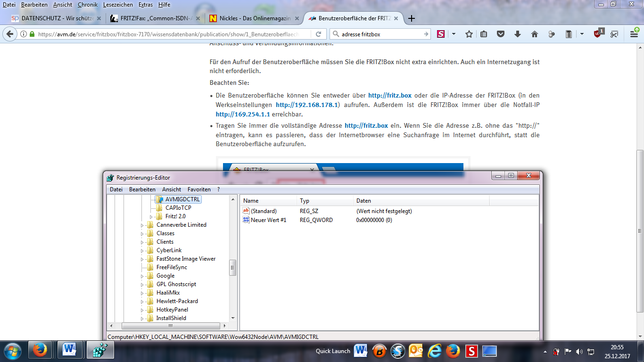Click the Pocket icon in the Firefox toolbar

click(x=501, y=34)
